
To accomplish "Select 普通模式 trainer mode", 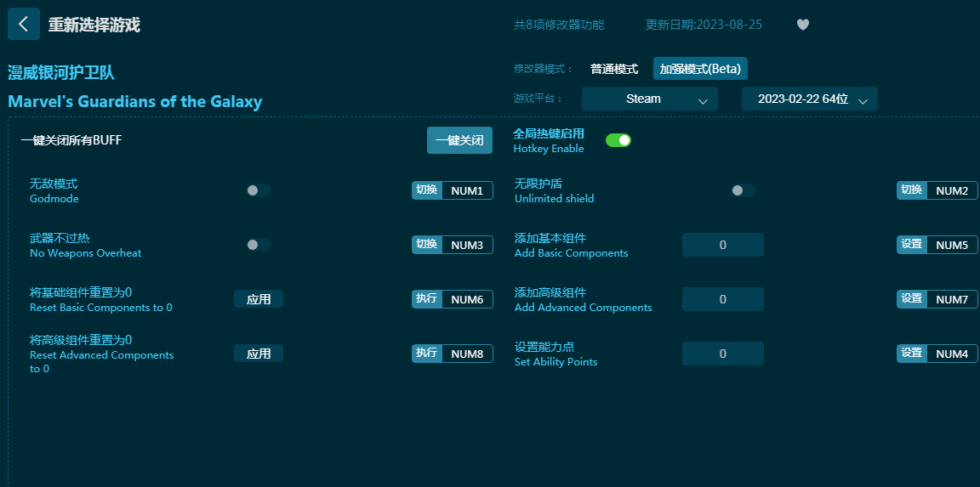I will (613, 69).
